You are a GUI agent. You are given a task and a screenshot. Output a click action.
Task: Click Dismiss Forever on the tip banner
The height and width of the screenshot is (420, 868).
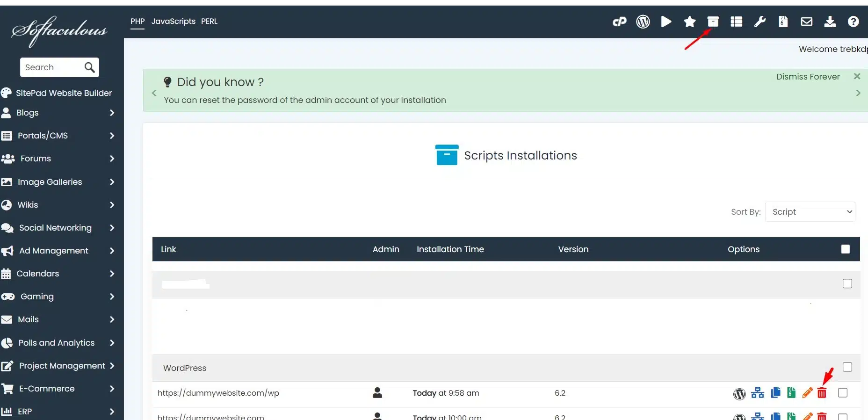pyautogui.click(x=808, y=77)
